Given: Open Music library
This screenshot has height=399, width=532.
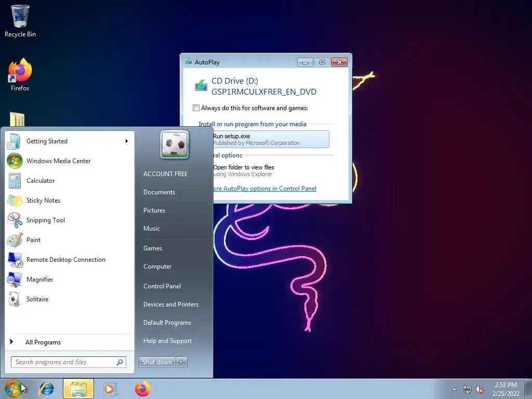Looking at the screenshot, I should 151,229.
